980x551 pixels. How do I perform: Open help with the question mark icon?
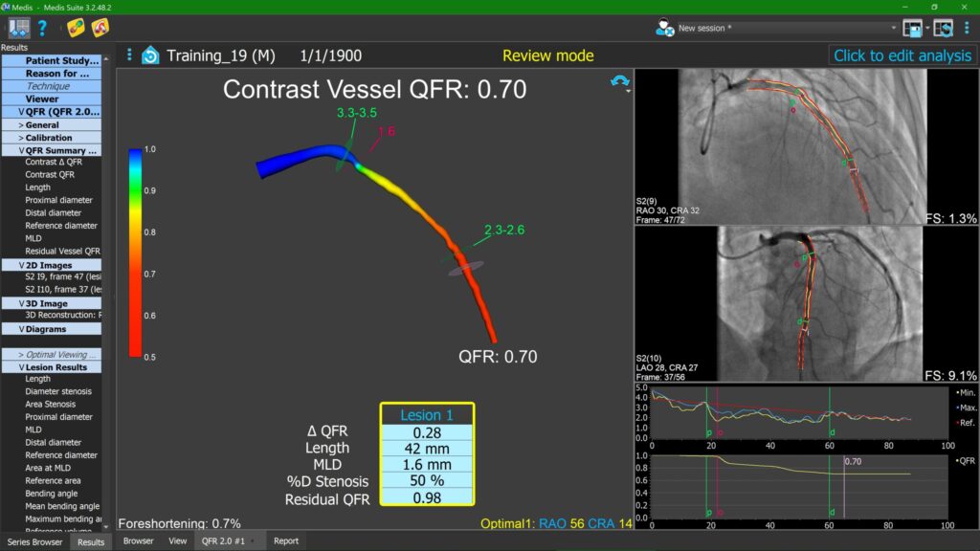(x=42, y=28)
